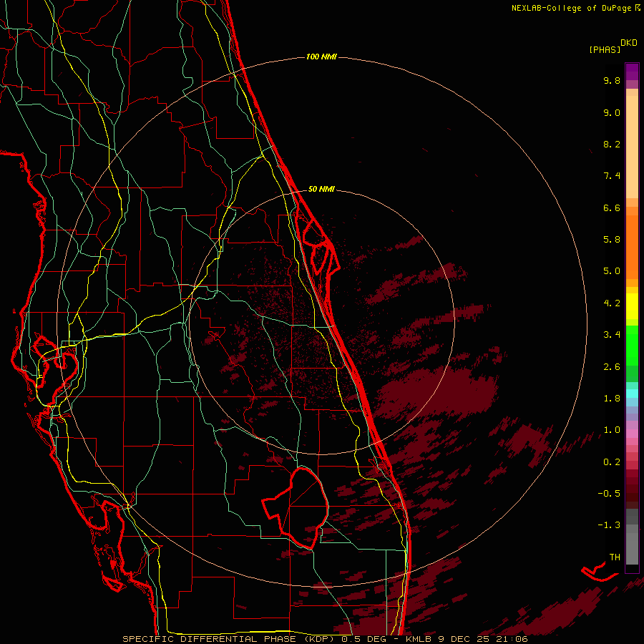644x644 pixels.
Task: Click the [PHAS] legend unit label
Action: click(605, 49)
